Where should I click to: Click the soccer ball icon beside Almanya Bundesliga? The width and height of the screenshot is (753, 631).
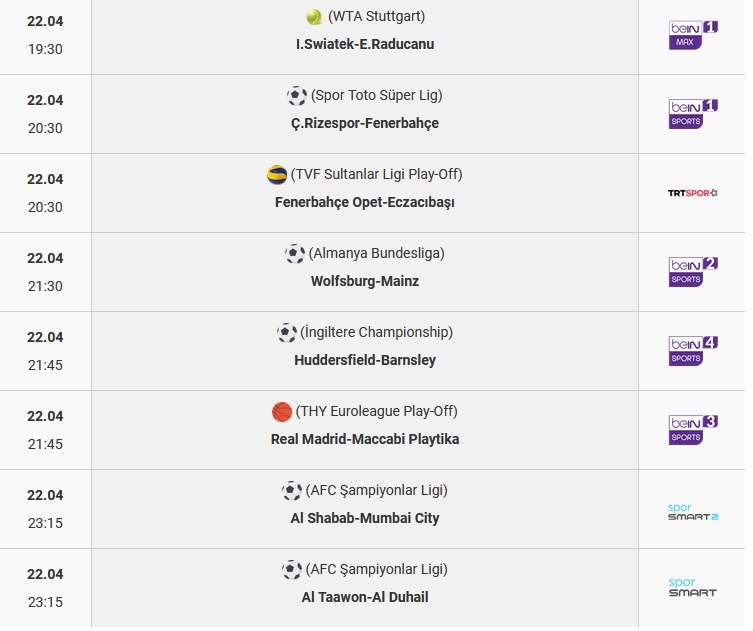295,254
